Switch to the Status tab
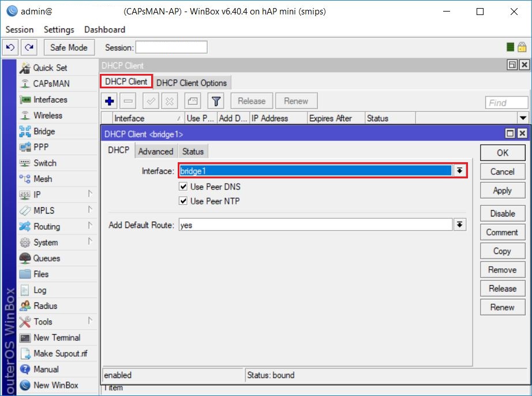This screenshot has width=532, height=396. 193,151
